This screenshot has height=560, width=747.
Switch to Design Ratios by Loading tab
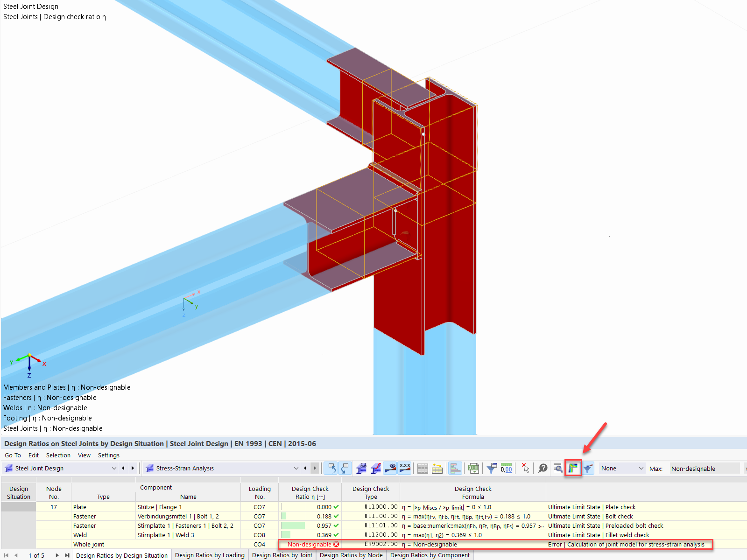coord(210,555)
